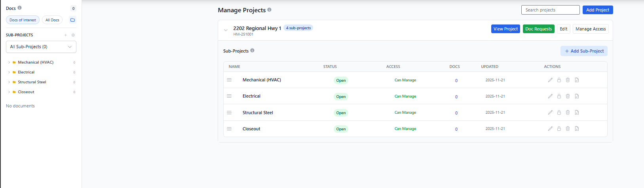The height and width of the screenshot is (188, 644).
Task: Click docs count 0 for Mechanical (HVAC)
Action: click(x=456, y=81)
